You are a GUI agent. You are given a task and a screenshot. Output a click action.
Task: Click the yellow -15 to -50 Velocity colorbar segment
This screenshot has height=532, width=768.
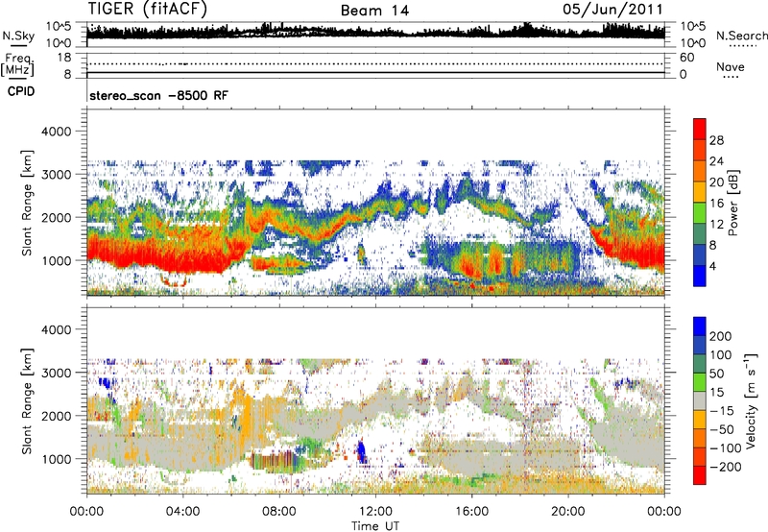point(700,420)
